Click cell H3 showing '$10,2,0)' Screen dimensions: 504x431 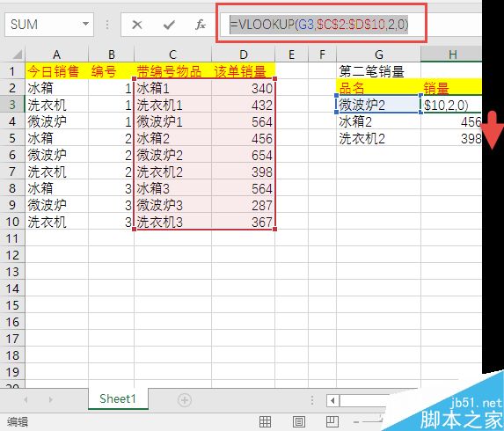click(451, 105)
